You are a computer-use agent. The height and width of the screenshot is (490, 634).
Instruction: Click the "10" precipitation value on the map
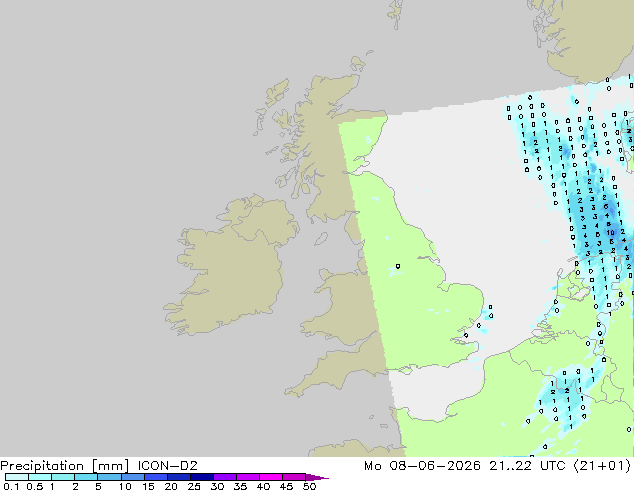coord(611,232)
